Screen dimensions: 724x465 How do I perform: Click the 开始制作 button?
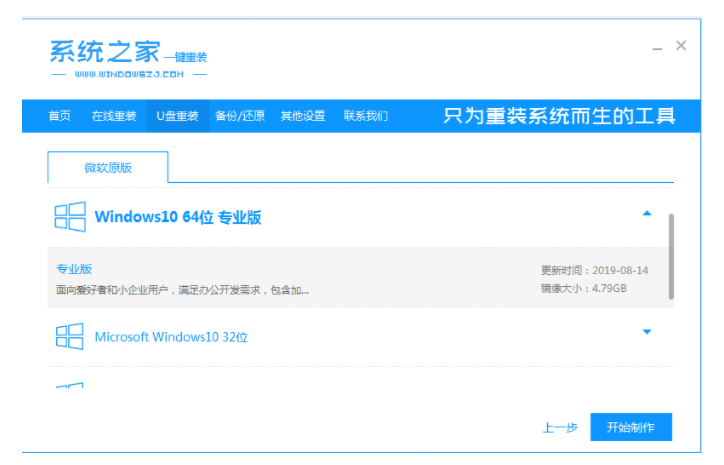point(631,427)
